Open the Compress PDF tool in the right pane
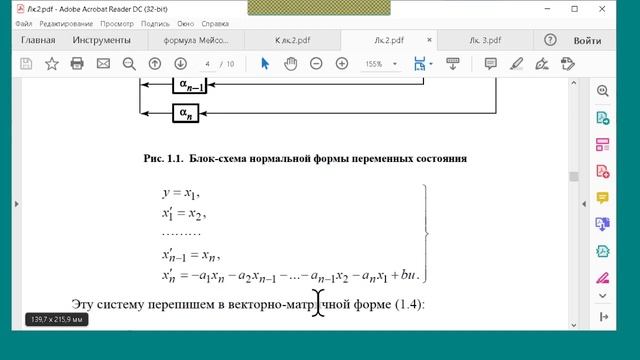Screen dimensions: 640x360 coord(602,251)
